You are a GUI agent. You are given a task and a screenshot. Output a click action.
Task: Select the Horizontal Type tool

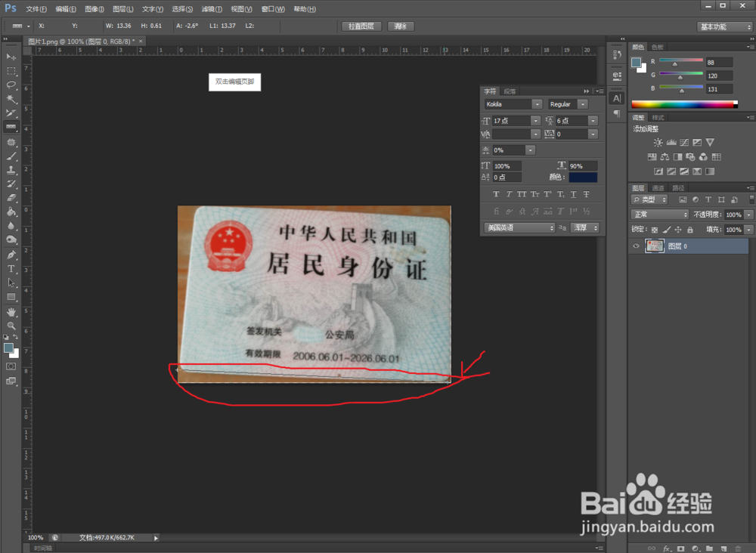point(11,269)
